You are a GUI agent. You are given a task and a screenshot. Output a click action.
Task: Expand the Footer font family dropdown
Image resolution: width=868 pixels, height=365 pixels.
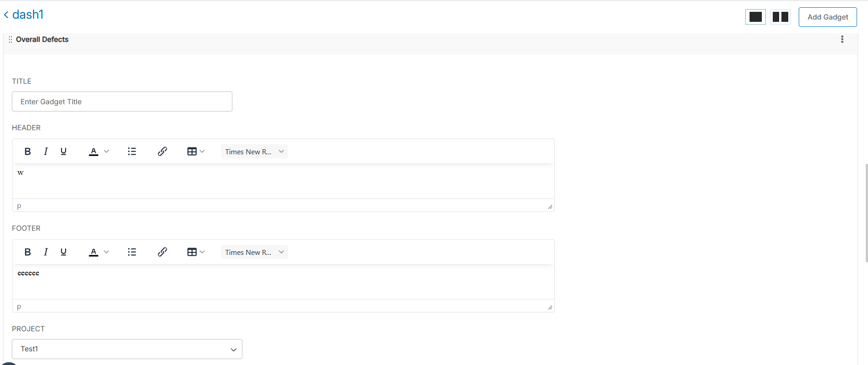point(254,252)
